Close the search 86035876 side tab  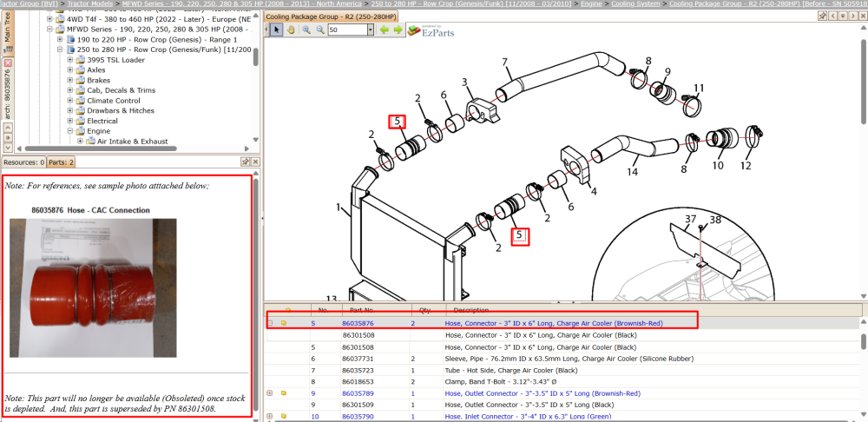[x=7, y=63]
